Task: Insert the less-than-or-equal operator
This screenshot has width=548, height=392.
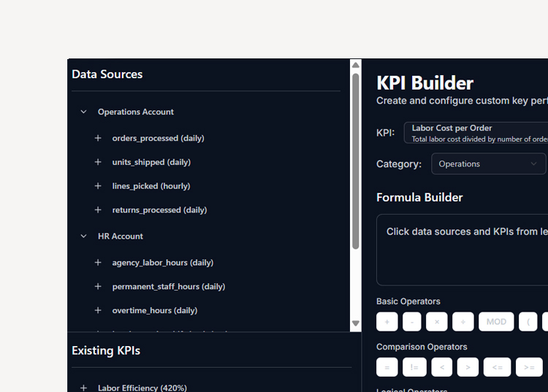Action: point(497,367)
